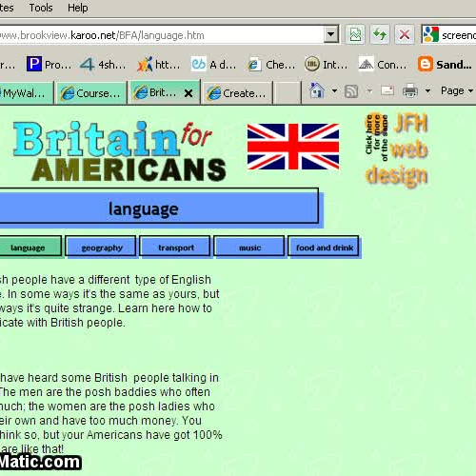
Task: Click the Google search provider icon
Action: click(431, 34)
